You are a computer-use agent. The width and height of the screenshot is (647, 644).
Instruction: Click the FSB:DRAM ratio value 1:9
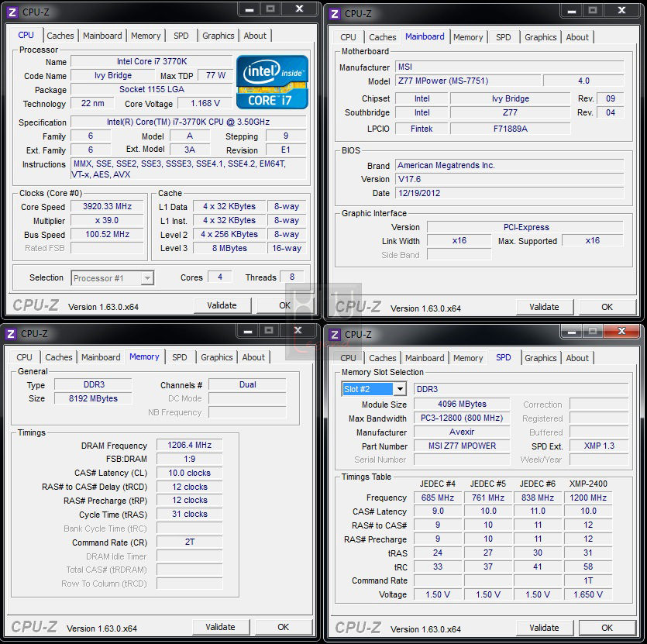pyautogui.click(x=189, y=459)
